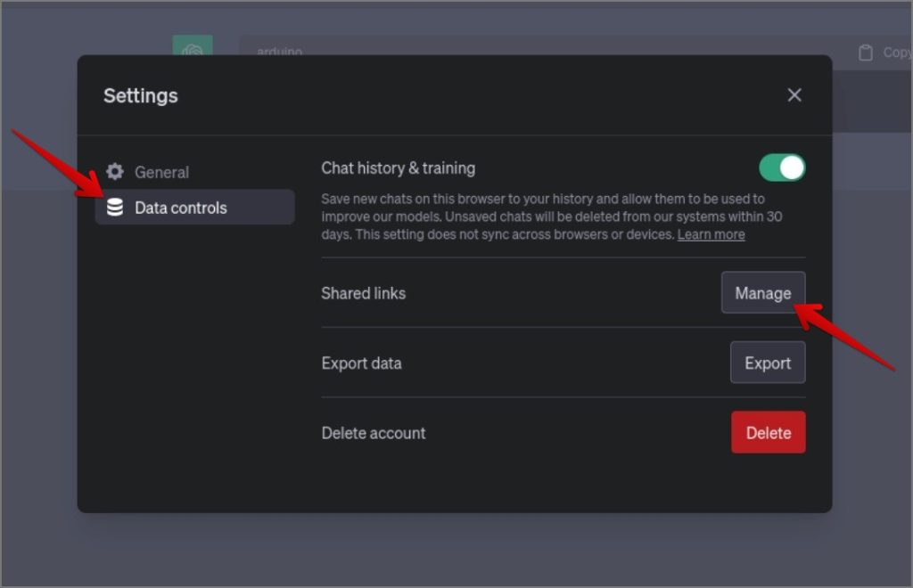Click the Copy text in background code header
The width and height of the screenshot is (913, 588).
[x=897, y=53]
